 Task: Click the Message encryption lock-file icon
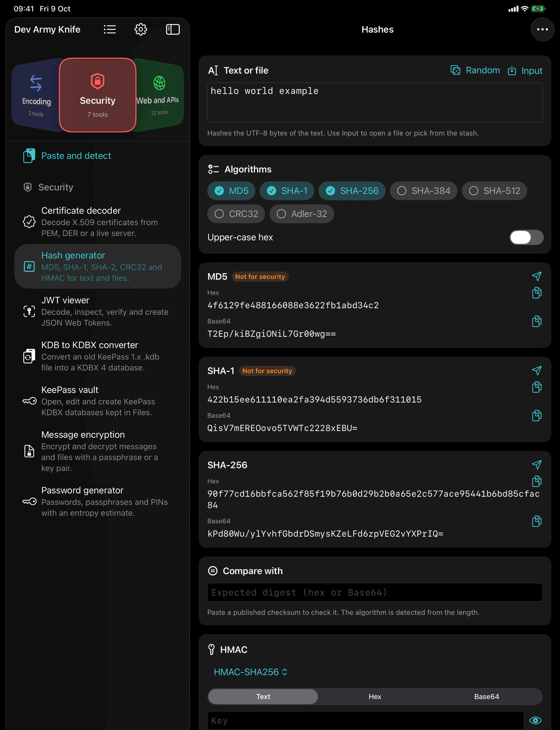point(29,451)
